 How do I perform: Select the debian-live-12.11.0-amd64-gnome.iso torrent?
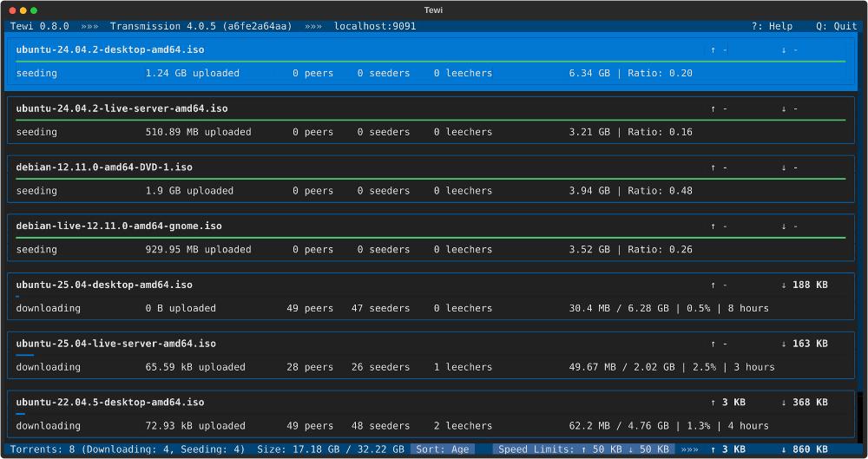pyautogui.click(x=431, y=238)
